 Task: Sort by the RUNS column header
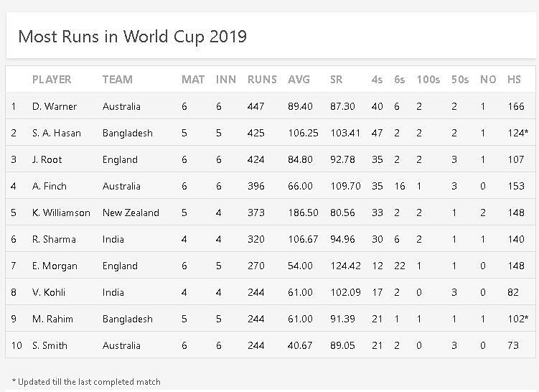[x=261, y=80]
